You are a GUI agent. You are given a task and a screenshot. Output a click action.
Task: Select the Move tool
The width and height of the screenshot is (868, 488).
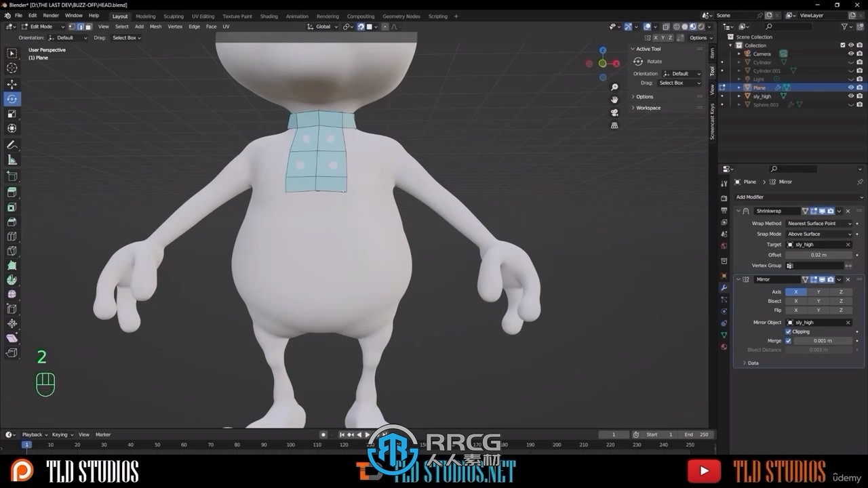pos(12,84)
